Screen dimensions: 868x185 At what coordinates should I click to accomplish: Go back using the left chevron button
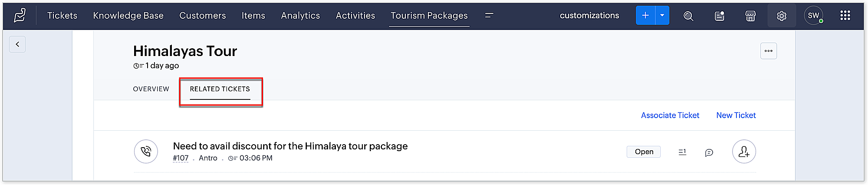click(17, 44)
